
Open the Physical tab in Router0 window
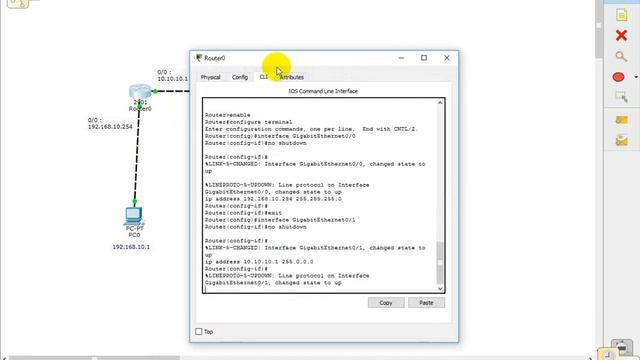210,77
